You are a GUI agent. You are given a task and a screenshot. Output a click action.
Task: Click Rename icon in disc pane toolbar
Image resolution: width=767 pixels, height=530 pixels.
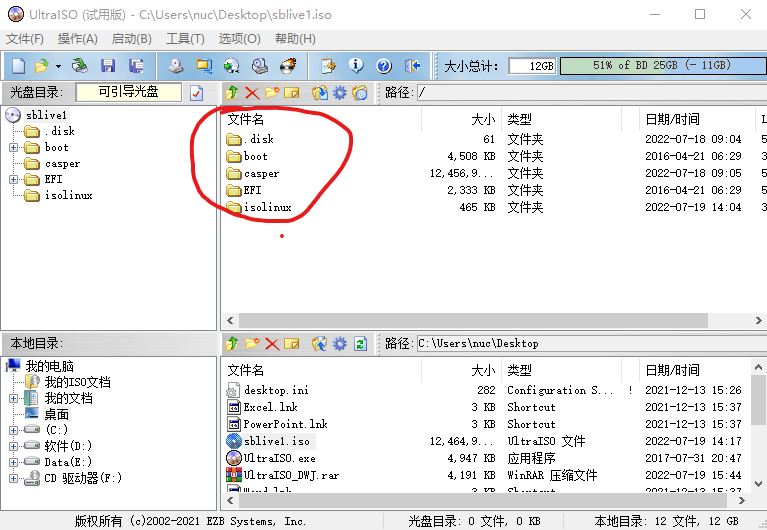click(292, 92)
